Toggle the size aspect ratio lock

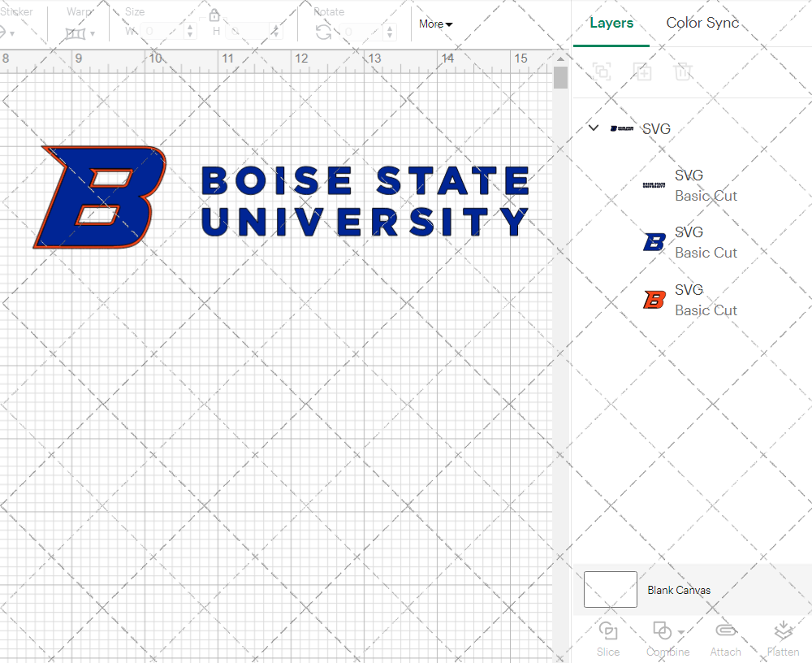(214, 15)
